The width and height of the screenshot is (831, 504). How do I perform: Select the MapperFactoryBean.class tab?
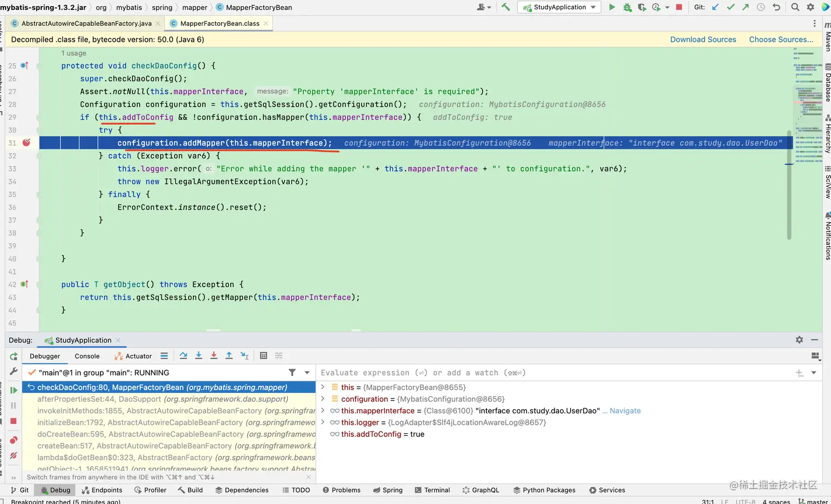coord(219,23)
